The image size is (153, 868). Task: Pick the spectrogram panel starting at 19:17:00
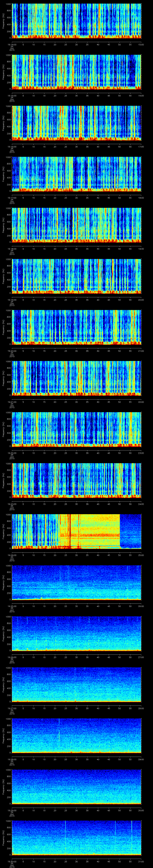[77, 174]
